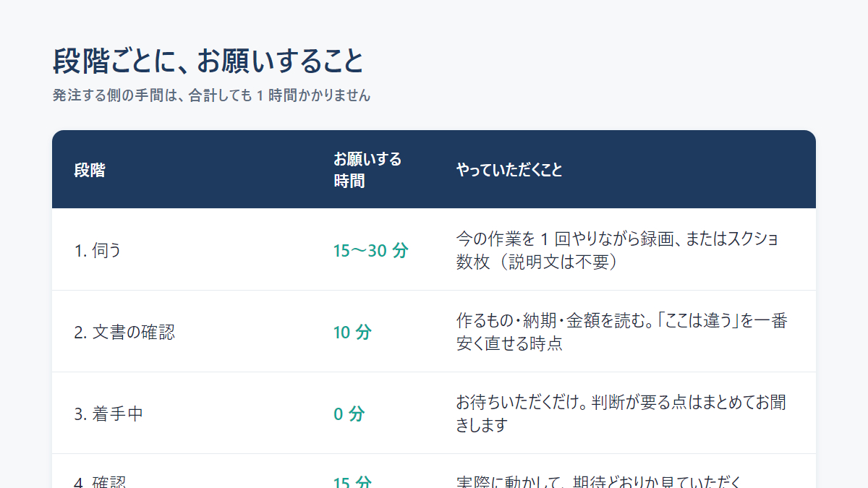Click the 段階 column header
The image size is (868, 488).
coord(90,171)
